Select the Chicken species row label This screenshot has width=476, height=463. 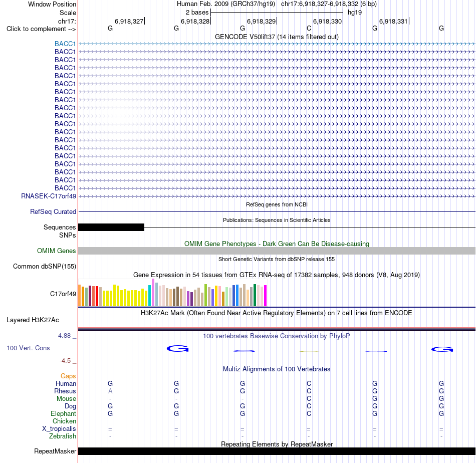click(64, 421)
